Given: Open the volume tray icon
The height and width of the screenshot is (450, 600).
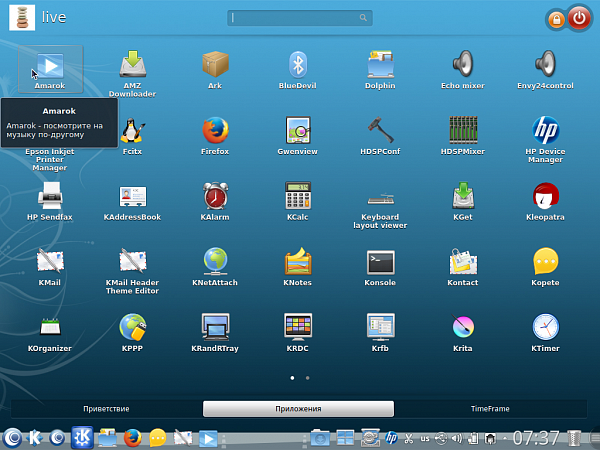Looking at the screenshot, I should [x=457, y=438].
